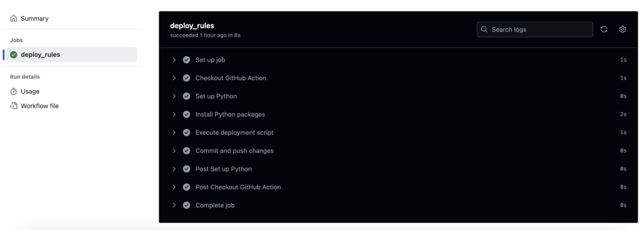
Task: Expand the Set up job step
Action: [174, 60]
